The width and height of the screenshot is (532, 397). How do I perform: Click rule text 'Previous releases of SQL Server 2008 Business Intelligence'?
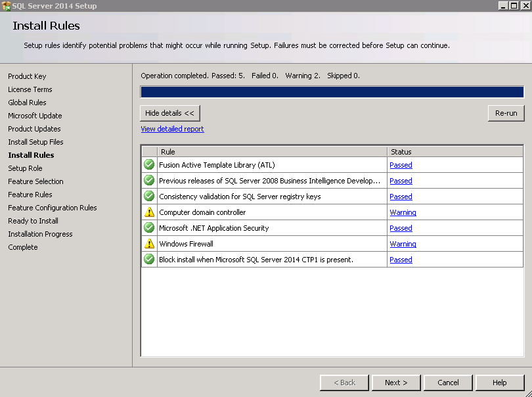coord(269,181)
